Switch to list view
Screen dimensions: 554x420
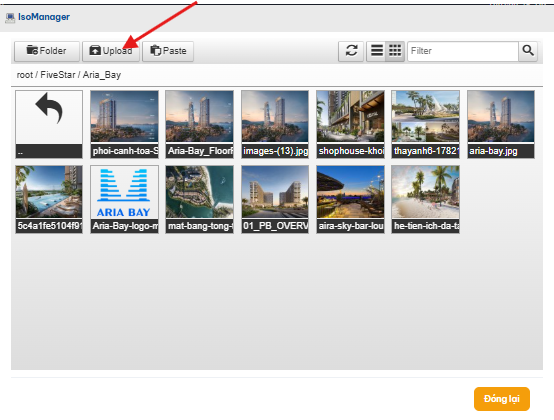pos(376,51)
